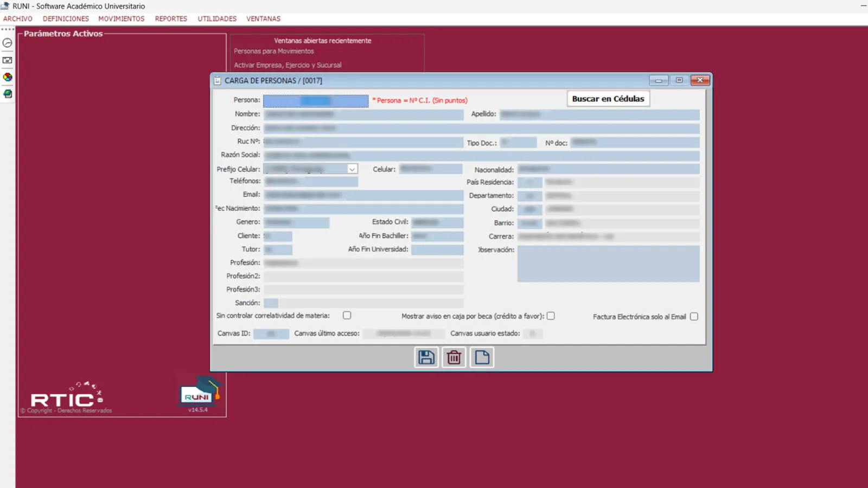Close the CARGA DE PERSONAS dialog

click(700, 80)
